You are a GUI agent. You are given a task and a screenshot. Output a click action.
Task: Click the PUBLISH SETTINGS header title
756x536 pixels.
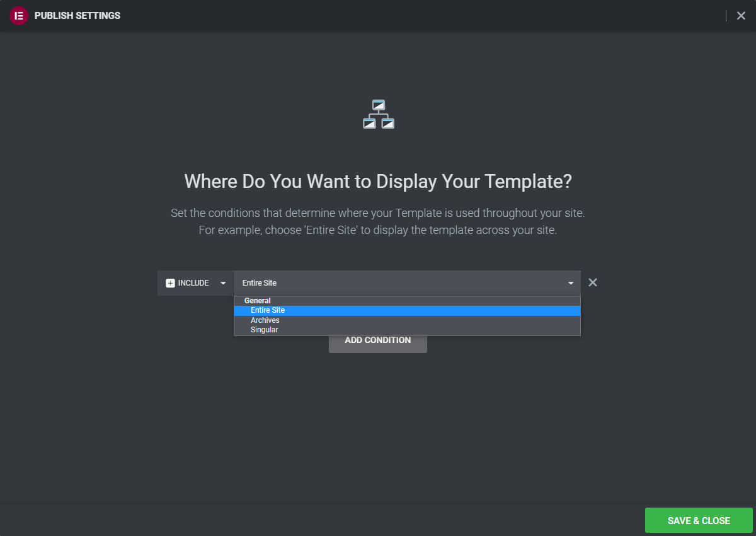[77, 16]
